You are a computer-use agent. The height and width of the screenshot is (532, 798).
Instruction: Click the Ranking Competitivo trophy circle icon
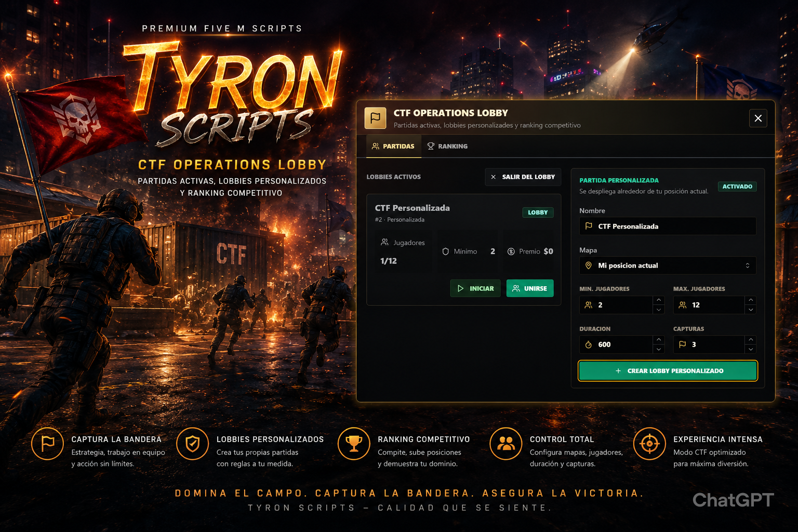[x=354, y=444]
